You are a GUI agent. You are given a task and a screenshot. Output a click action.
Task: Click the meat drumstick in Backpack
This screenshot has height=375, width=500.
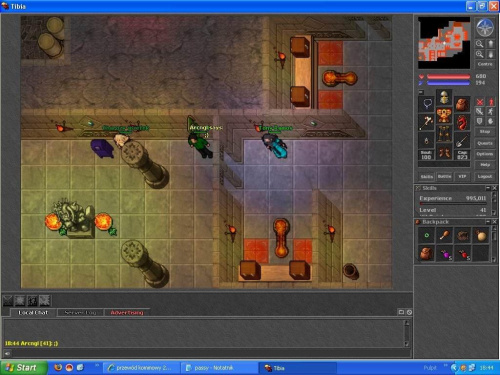(444, 236)
